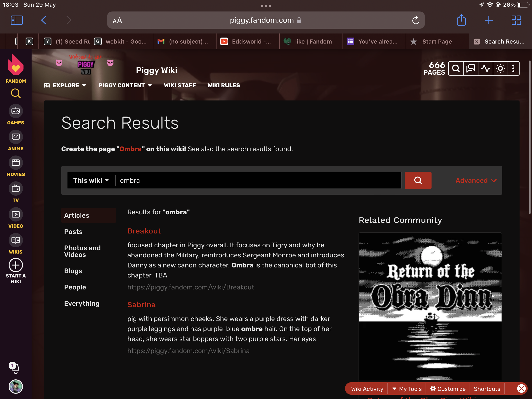The image size is (532, 399).
Task: Expand the My Tools menu
Action: point(407,389)
